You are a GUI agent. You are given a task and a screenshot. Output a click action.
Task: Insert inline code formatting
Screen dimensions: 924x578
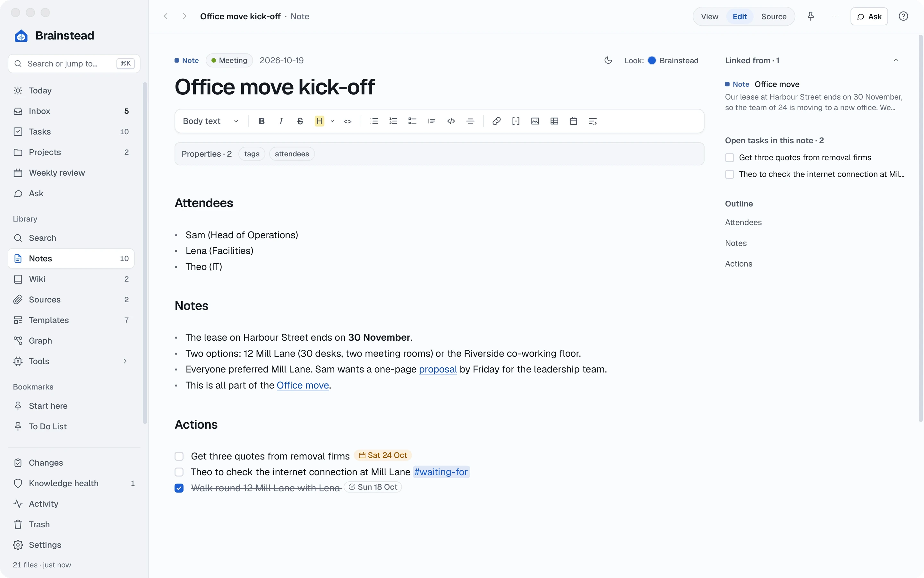coord(347,121)
